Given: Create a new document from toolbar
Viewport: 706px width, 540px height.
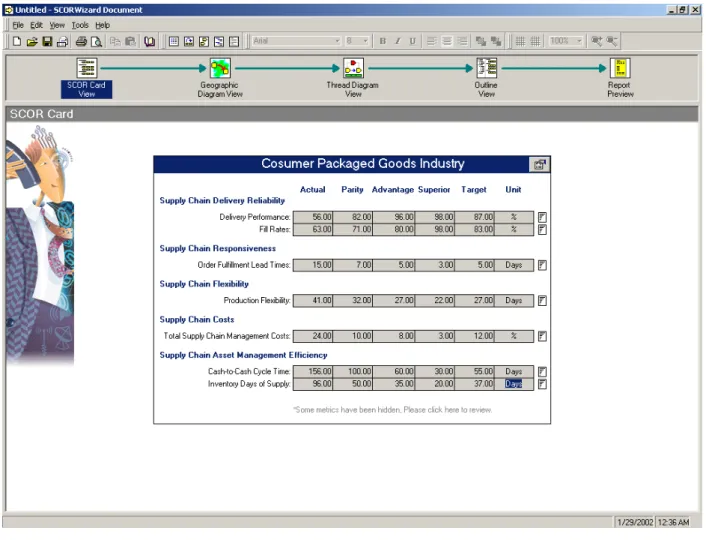Looking at the screenshot, I should pyautogui.click(x=17, y=41).
